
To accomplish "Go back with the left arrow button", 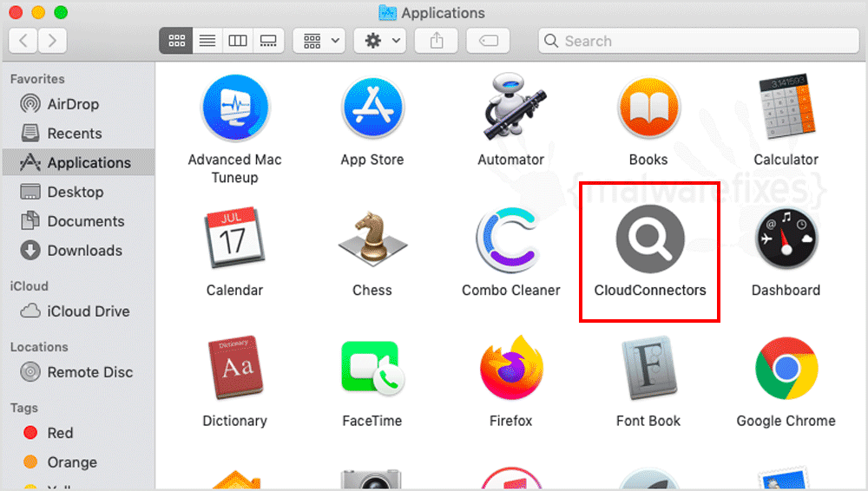I will pyautogui.click(x=23, y=41).
